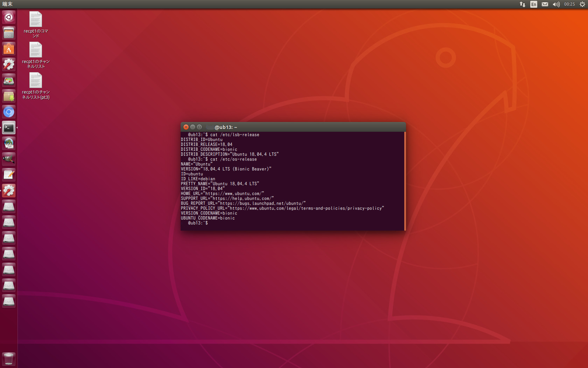Viewport: 588px width, 368px height.
Task: Click the HOME_URL www.ubuntu.com line
Action: coord(223,193)
